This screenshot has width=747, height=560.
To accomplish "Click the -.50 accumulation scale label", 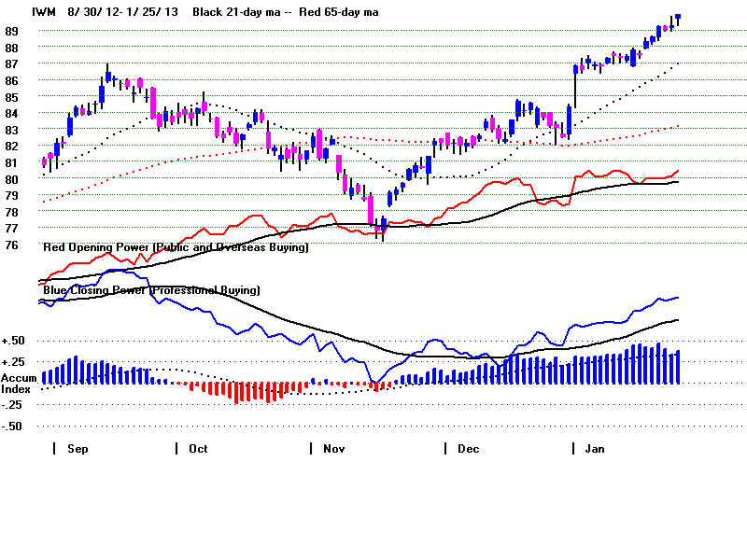I will (x=13, y=427).
